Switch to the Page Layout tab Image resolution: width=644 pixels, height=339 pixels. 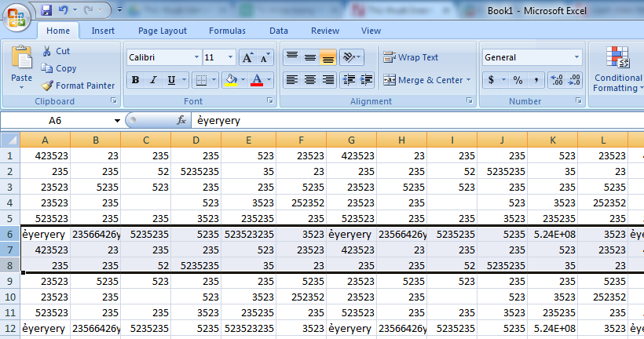[x=162, y=31]
